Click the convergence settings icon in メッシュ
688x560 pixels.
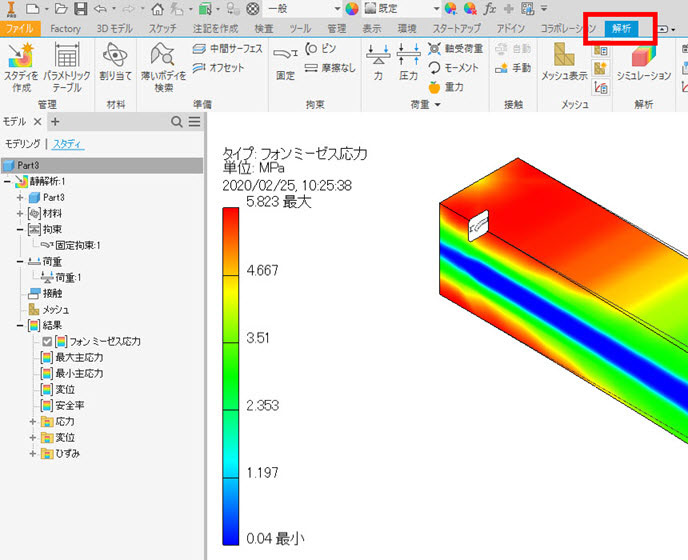pos(601,87)
